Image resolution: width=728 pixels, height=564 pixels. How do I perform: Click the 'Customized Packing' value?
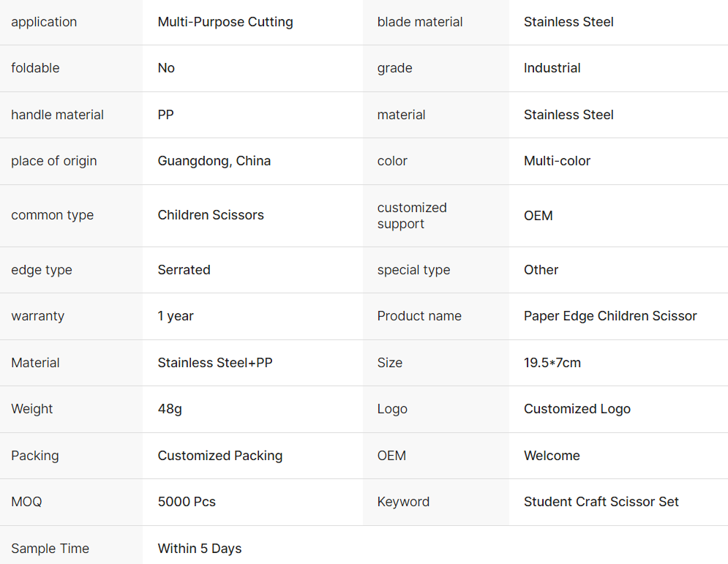tap(220, 456)
